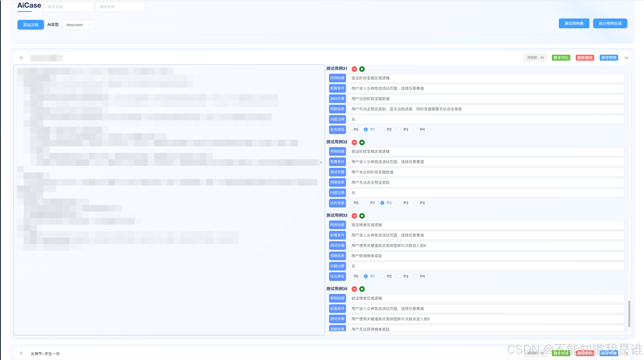This screenshot has width=644, height=360.
Task: Open the 测试用例集 page
Action: 574,23
